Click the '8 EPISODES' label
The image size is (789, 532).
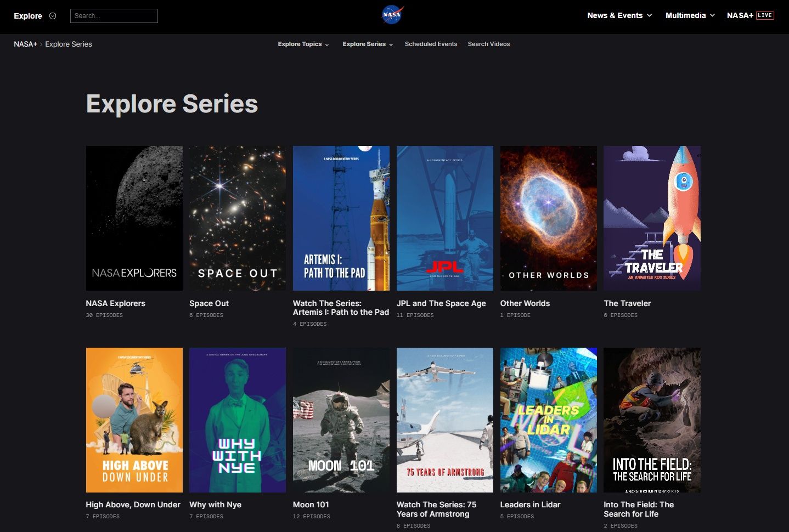(x=414, y=526)
